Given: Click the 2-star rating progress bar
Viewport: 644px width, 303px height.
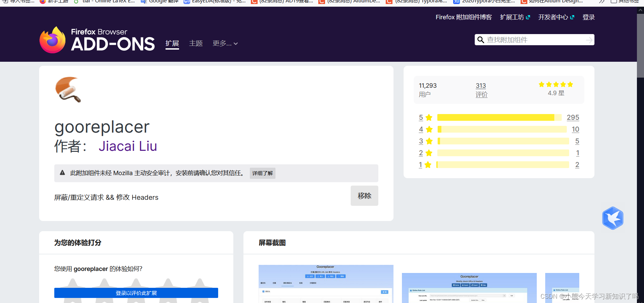Looking at the screenshot, I should [503, 153].
